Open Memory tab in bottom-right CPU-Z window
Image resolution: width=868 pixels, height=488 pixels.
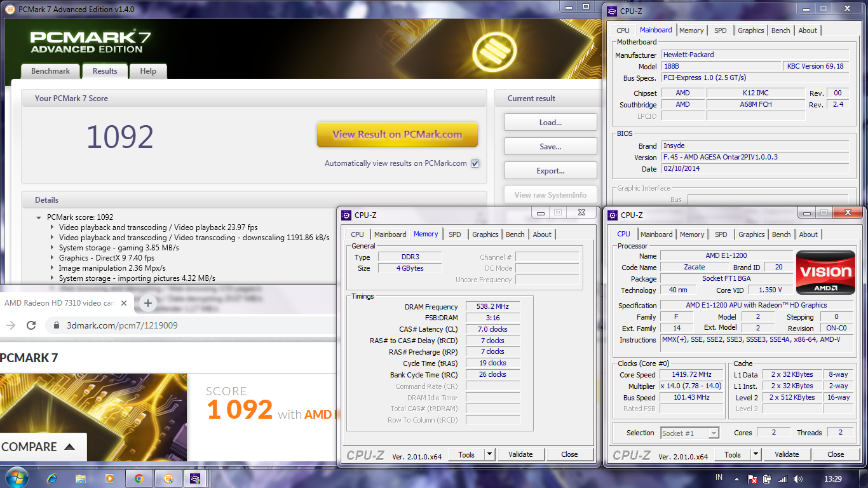pyautogui.click(x=692, y=234)
